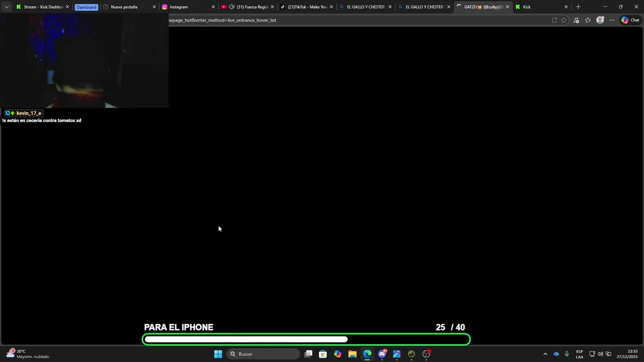Switch to the second EL GALLO Y CHESTER tab
This screenshot has width=644, height=362.
click(x=424, y=7)
